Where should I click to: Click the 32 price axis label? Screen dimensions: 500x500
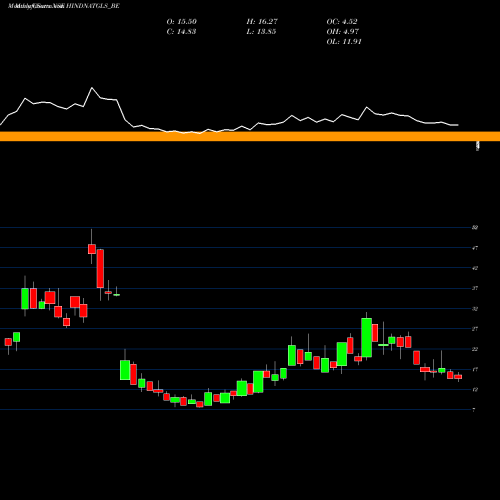[475, 309]
